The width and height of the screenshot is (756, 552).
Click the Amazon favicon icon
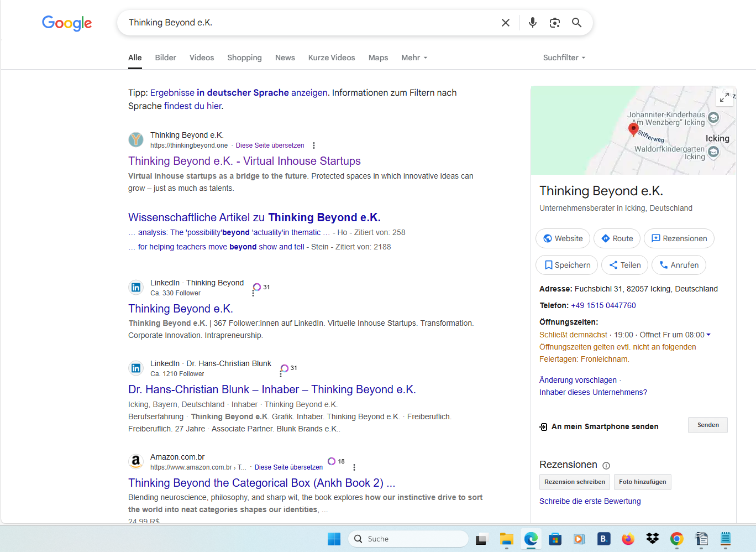[x=136, y=461]
